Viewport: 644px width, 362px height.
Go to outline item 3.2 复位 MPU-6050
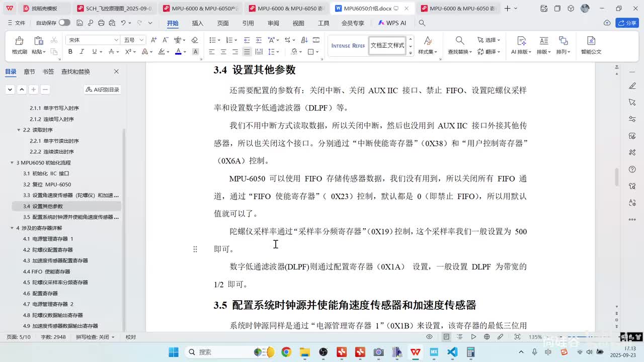tap(47, 185)
